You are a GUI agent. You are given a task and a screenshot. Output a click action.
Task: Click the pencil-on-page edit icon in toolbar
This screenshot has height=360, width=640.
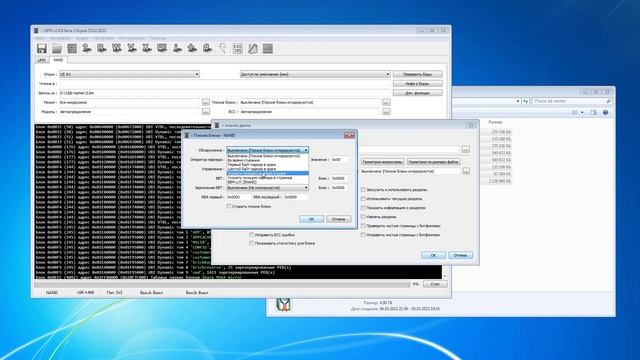tap(253, 49)
